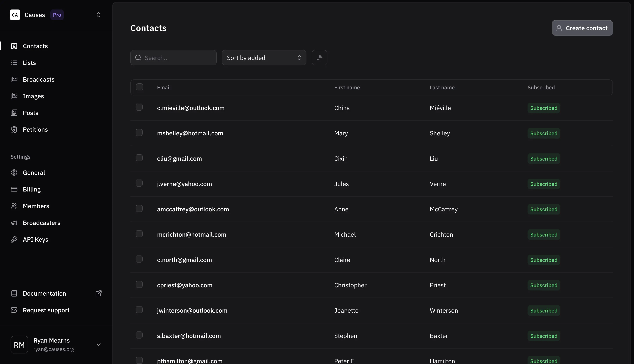This screenshot has height=364, width=634.
Task: Select the Contacts icon in the sidebar
Action: click(14, 46)
